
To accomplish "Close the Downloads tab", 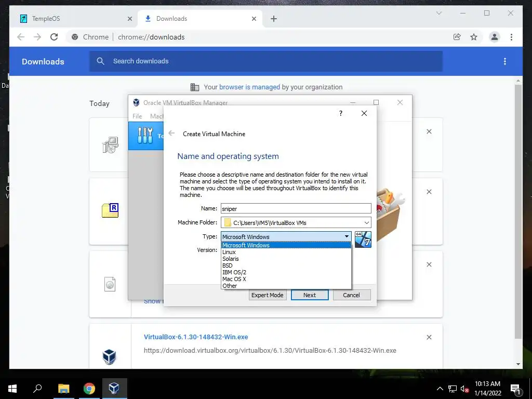I will [x=254, y=19].
